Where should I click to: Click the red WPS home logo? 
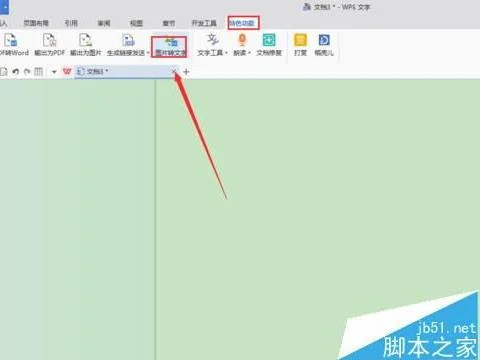tap(67, 71)
